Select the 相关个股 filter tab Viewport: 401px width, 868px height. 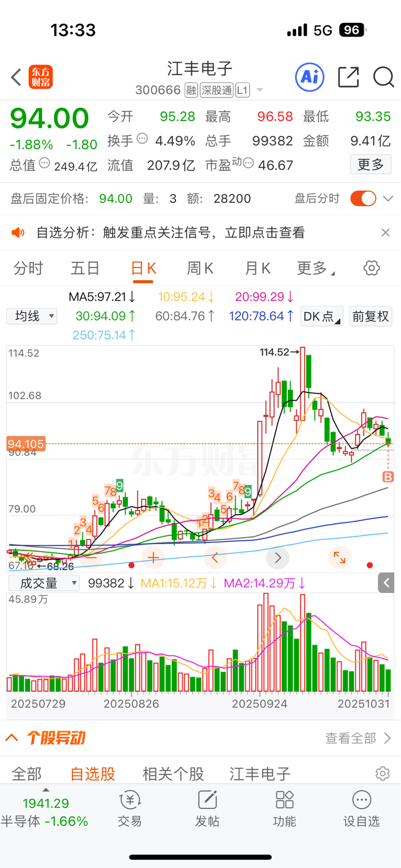[x=173, y=774]
